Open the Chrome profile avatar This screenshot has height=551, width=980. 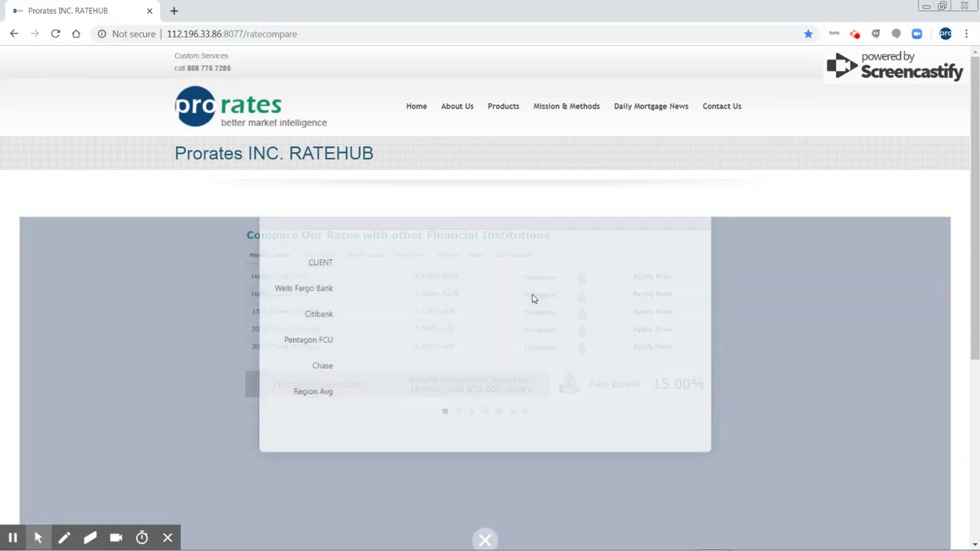coord(946,34)
